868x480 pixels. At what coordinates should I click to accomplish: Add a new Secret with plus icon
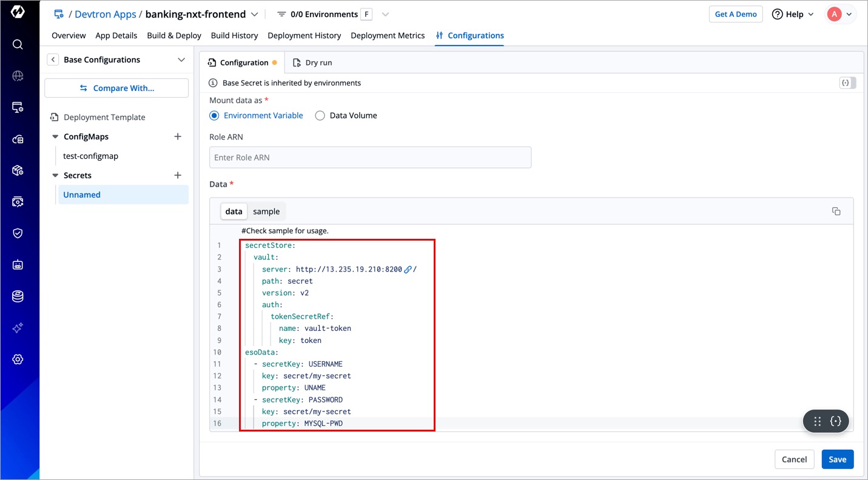click(x=178, y=175)
